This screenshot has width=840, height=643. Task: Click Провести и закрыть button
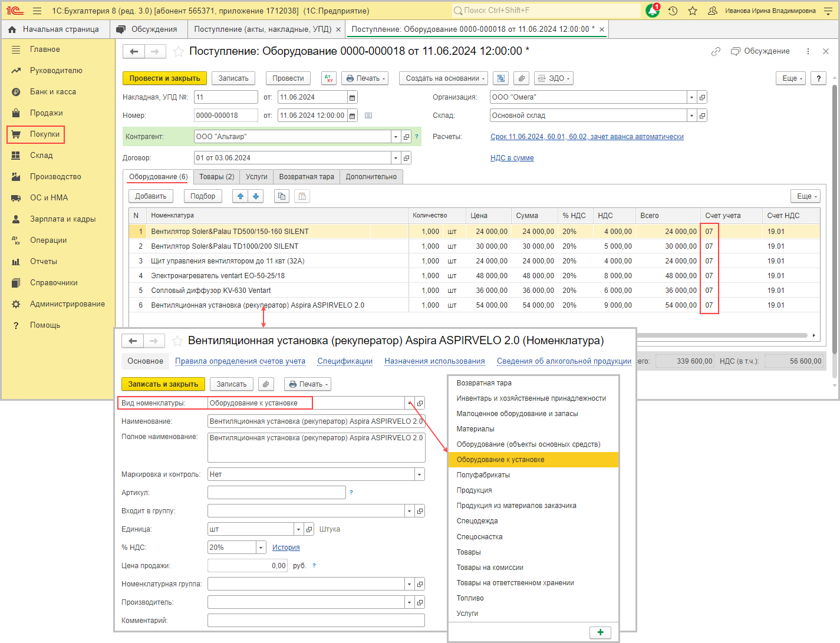(x=165, y=78)
